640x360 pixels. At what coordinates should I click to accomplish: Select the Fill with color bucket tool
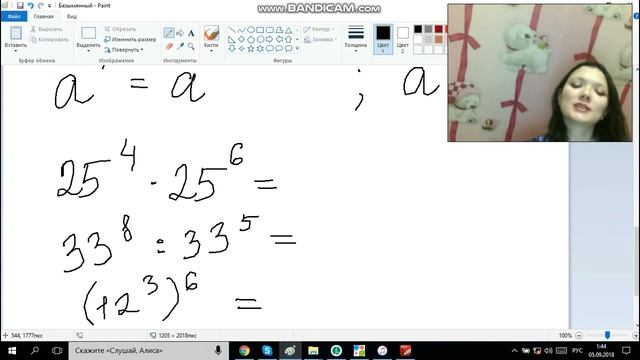click(x=180, y=33)
